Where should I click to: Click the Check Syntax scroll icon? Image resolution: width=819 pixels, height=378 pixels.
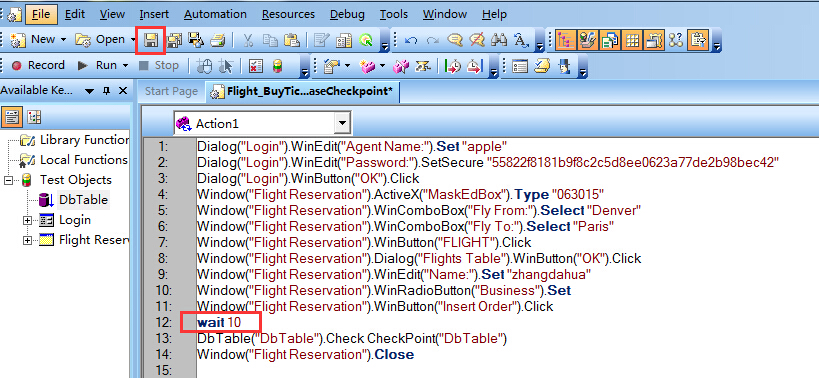pos(542,66)
